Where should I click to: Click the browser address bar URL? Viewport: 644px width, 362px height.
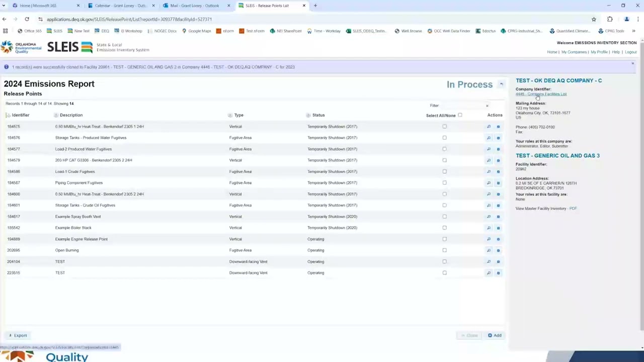click(x=129, y=19)
